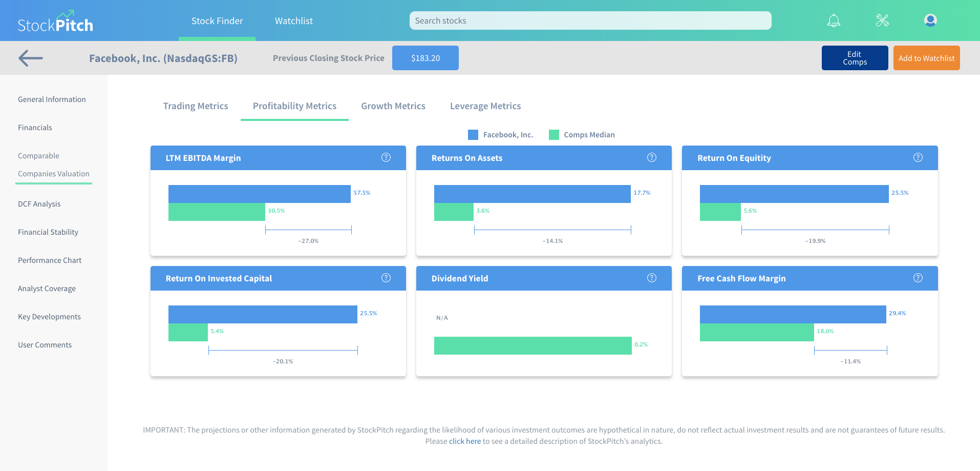This screenshot has height=471, width=980.
Task: Click the Edit Comps button
Action: [x=855, y=58]
